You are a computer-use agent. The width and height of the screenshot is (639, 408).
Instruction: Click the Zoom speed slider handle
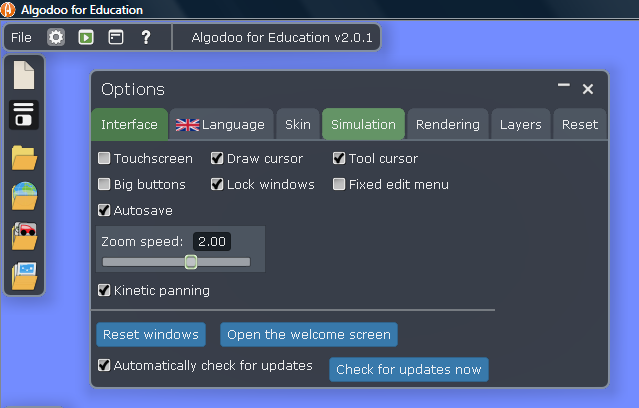[191, 262]
